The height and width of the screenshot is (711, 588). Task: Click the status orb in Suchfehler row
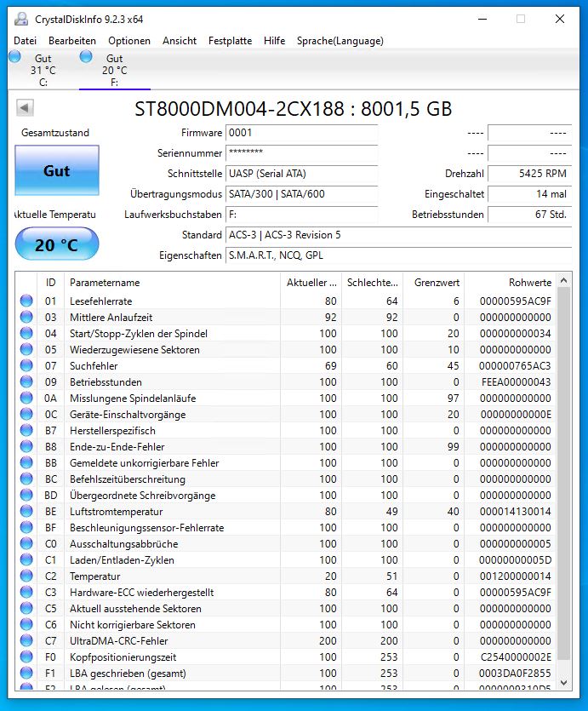(x=26, y=365)
